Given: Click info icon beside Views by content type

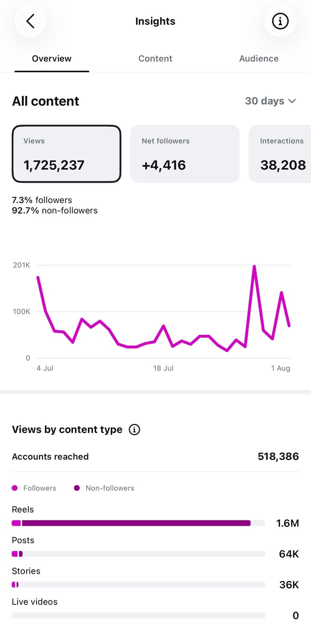Looking at the screenshot, I should (134, 429).
